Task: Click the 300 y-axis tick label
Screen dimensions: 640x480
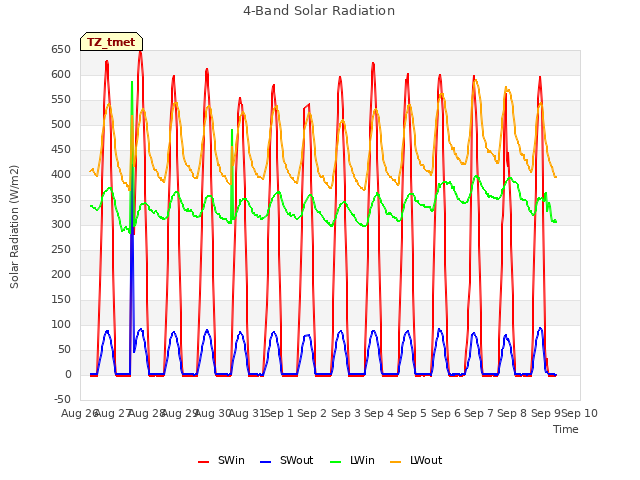Action: [61, 224]
